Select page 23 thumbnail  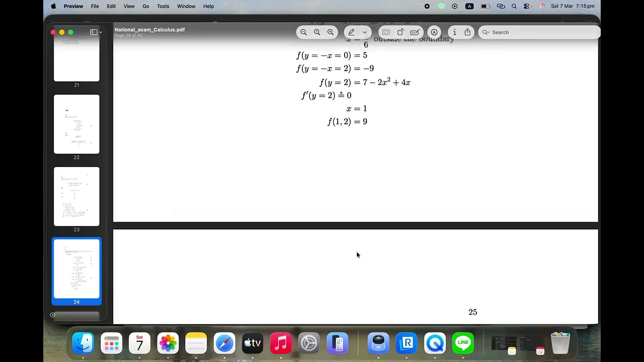point(76,197)
